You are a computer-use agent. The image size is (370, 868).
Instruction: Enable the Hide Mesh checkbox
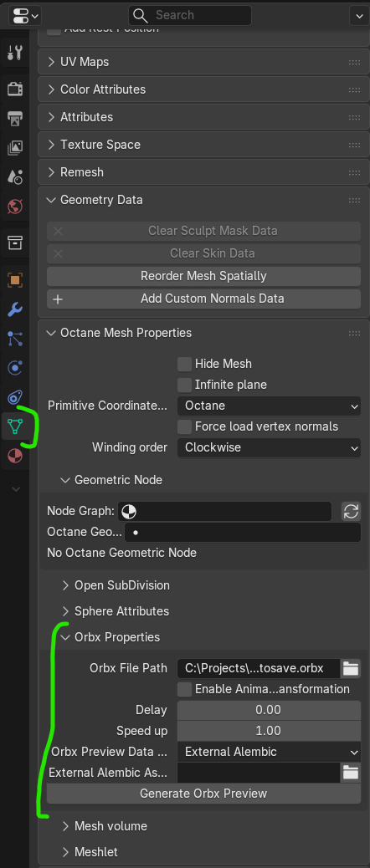pos(184,364)
